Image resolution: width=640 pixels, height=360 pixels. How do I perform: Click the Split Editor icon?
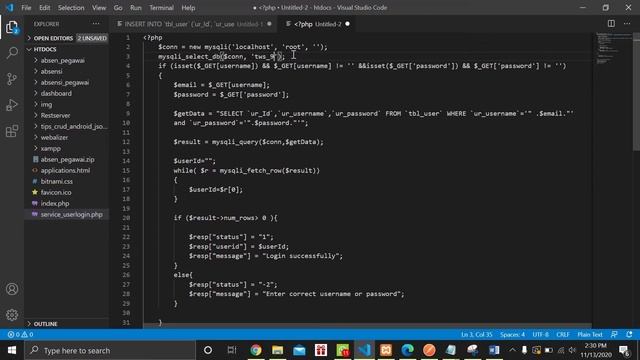point(611,24)
